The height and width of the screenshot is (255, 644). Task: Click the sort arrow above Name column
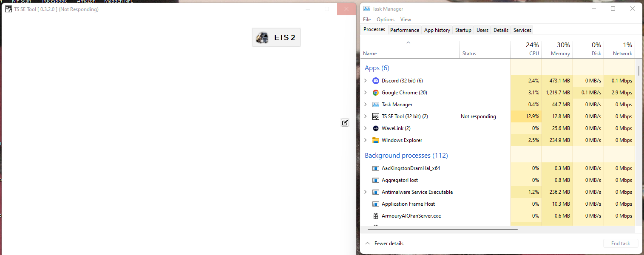click(x=408, y=42)
